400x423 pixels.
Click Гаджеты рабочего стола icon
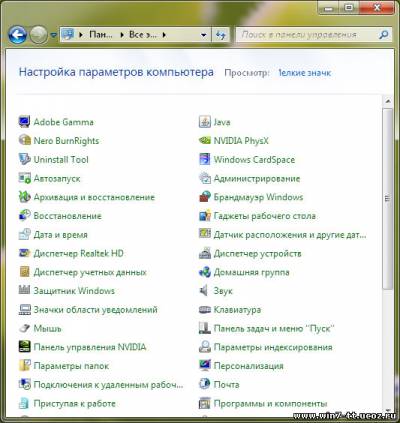205,216
